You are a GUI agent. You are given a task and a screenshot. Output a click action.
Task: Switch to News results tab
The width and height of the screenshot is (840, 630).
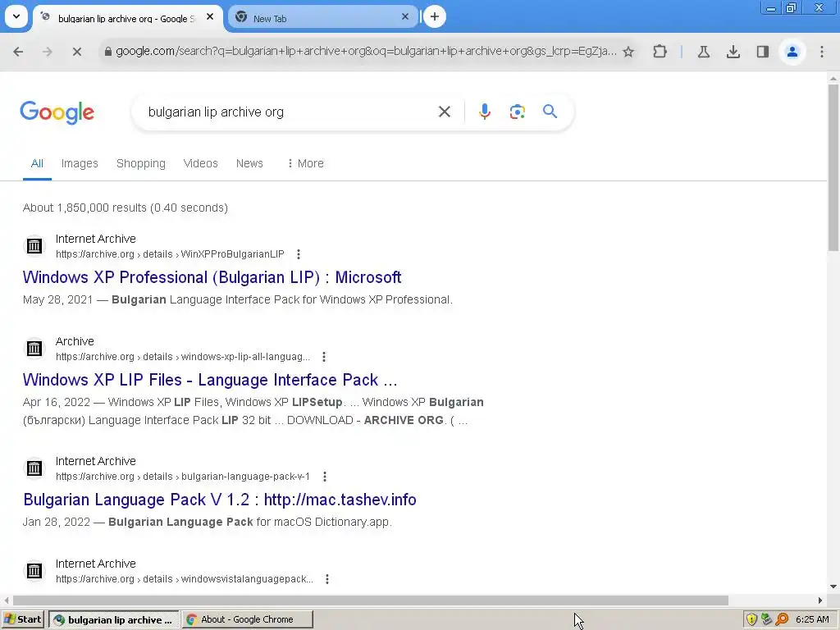click(x=249, y=163)
